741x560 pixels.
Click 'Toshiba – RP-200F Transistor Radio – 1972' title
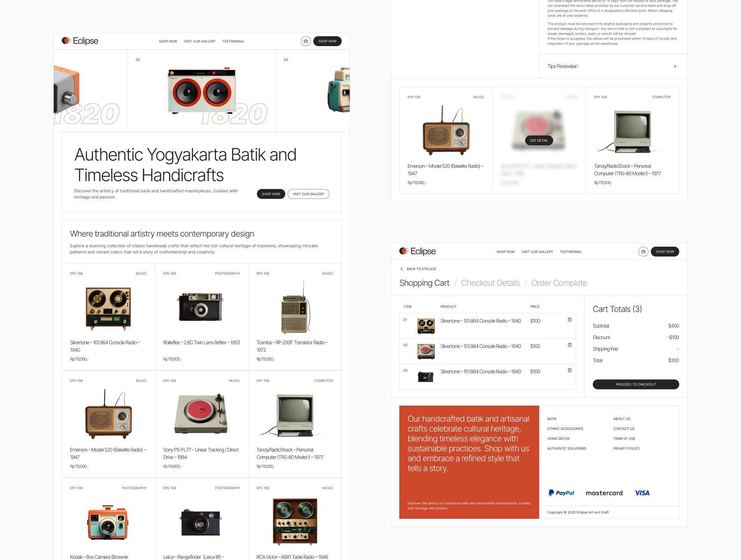click(x=292, y=346)
